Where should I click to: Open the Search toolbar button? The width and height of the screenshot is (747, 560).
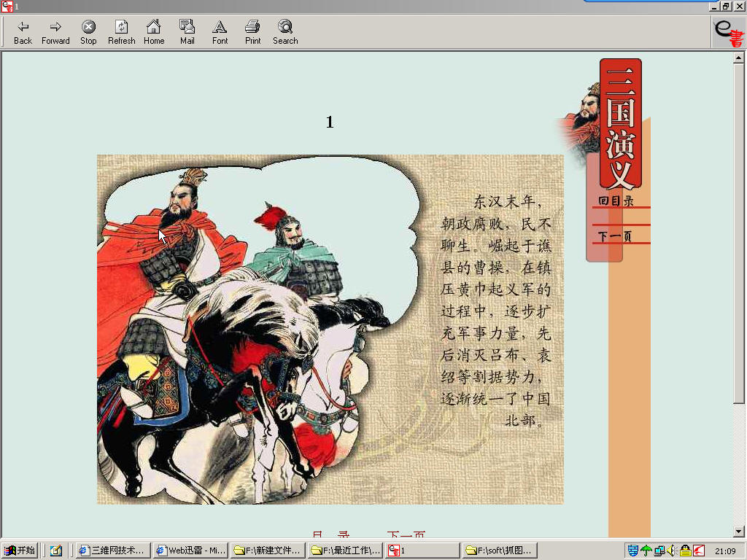coord(285,32)
